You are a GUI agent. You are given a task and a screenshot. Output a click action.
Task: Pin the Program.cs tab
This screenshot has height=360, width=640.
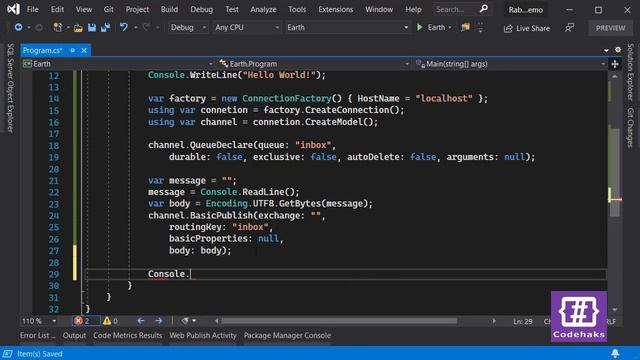pyautogui.click(x=73, y=50)
